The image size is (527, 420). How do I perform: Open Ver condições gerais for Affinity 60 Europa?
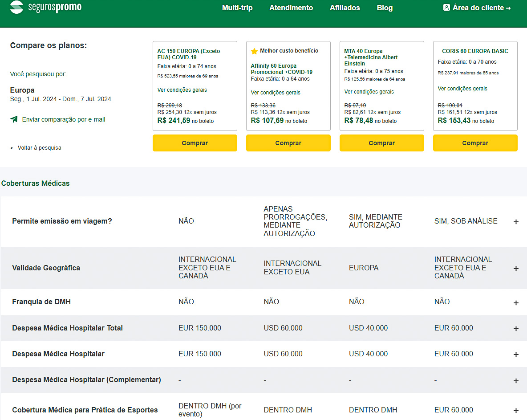[x=276, y=93]
